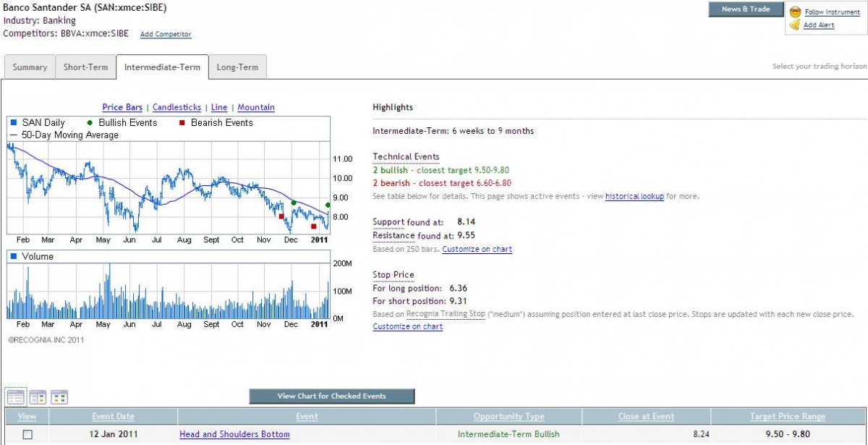
Task: Click Customize on chart under Stop Price
Action: [407, 326]
